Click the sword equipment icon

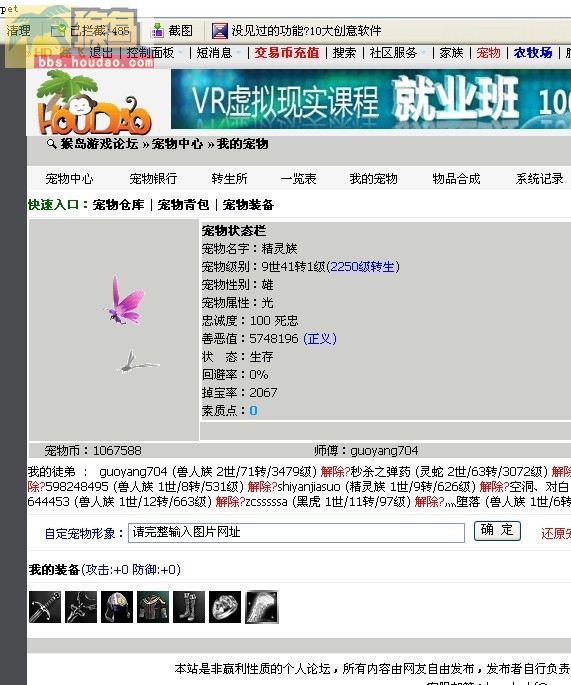[x=45, y=607]
